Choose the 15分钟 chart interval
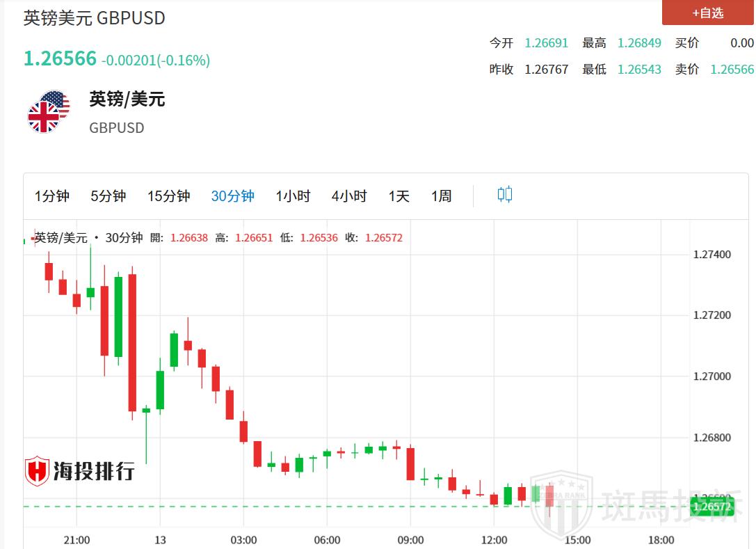Image resolution: width=756 pixels, height=549 pixels. tap(168, 196)
